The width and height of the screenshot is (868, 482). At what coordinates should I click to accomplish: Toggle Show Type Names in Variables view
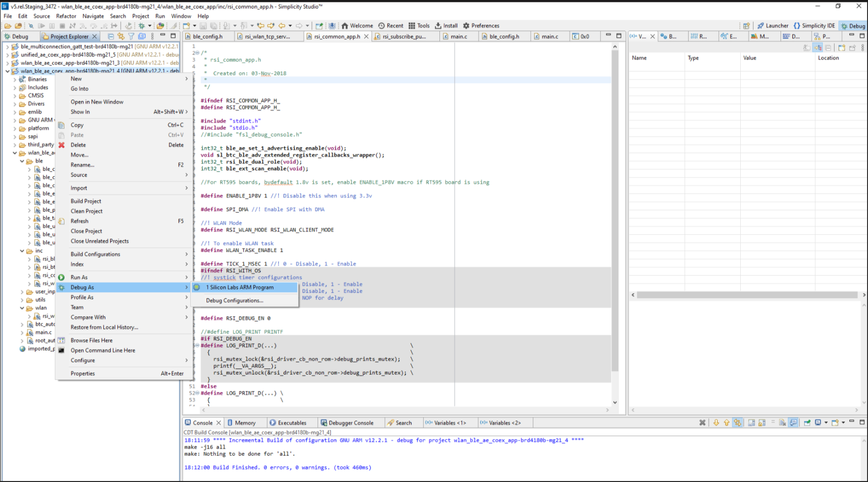(x=807, y=48)
